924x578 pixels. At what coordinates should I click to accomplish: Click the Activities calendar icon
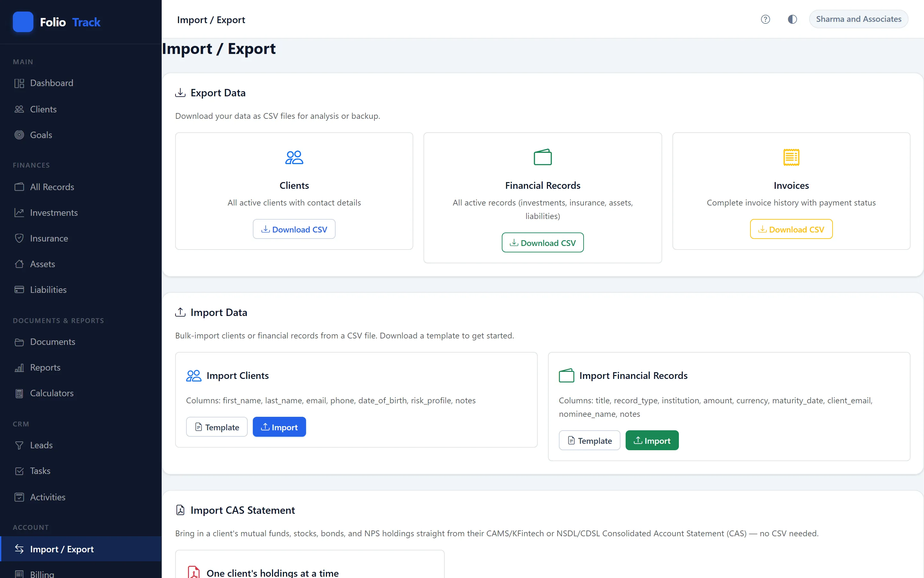[19, 497]
